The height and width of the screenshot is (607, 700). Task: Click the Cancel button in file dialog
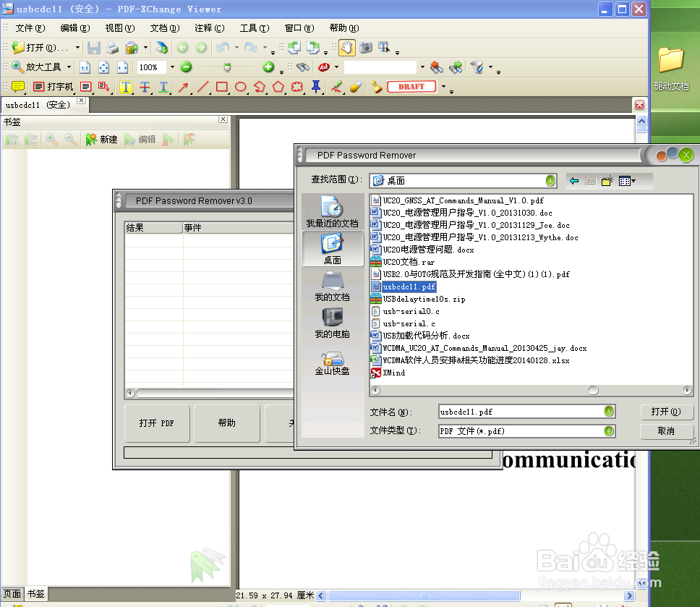point(666,431)
